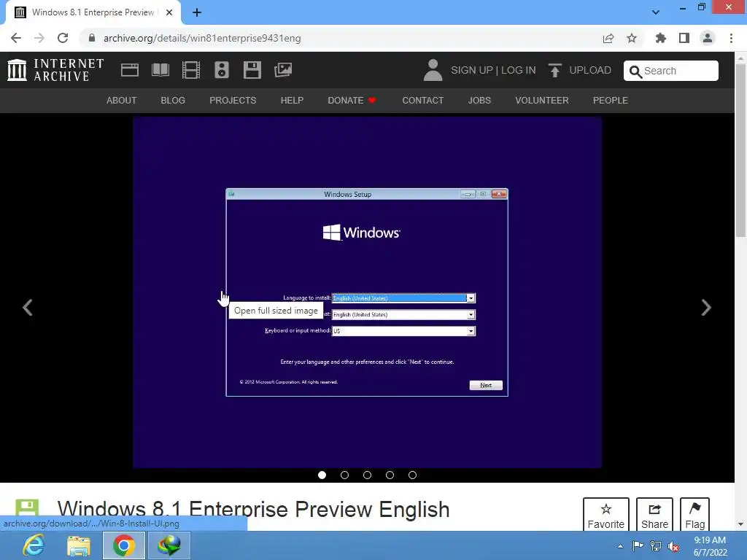747x560 pixels.
Task: Bookmark this tab with star icon
Action: [632, 38]
